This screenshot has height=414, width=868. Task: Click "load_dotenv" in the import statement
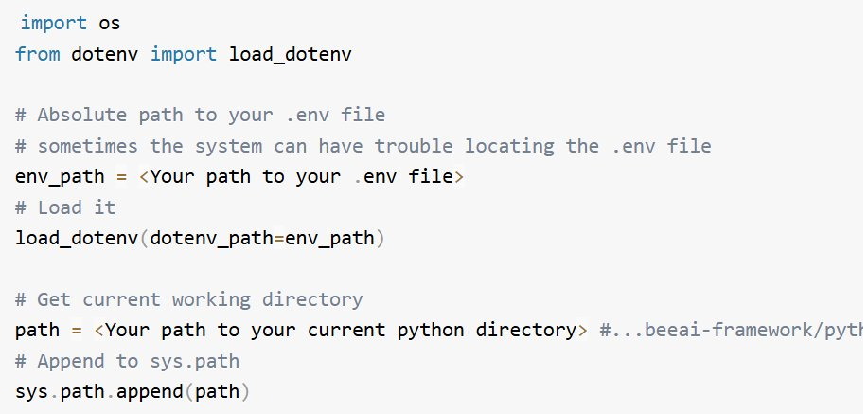click(290, 53)
